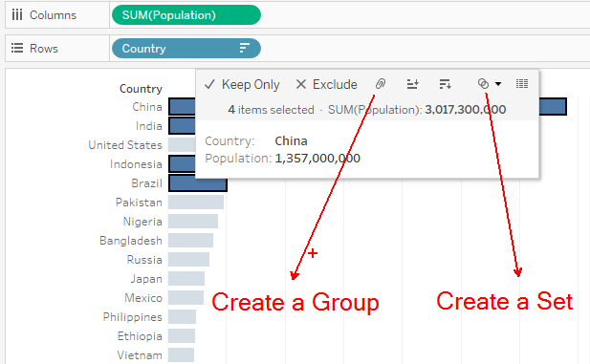
Task: Select the Japan bar
Action: point(186,279)
